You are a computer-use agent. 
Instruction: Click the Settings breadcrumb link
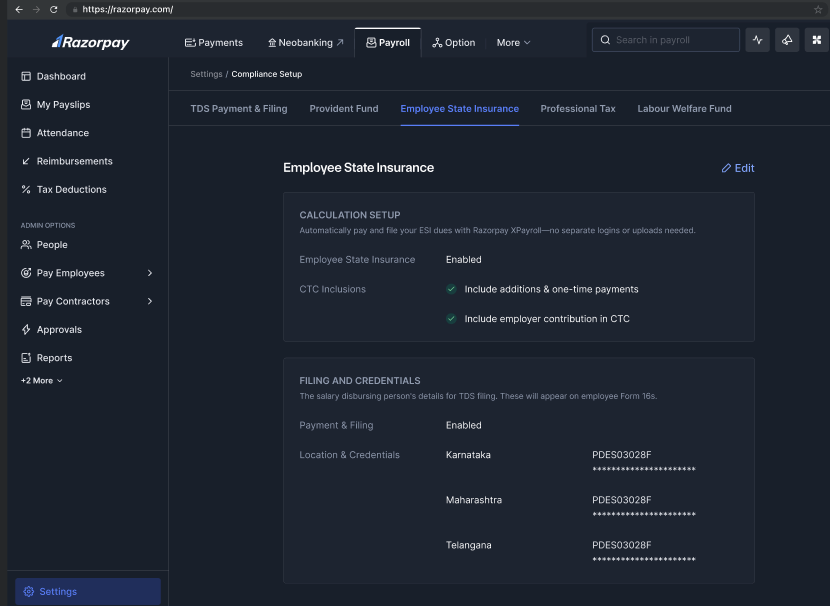206,74
